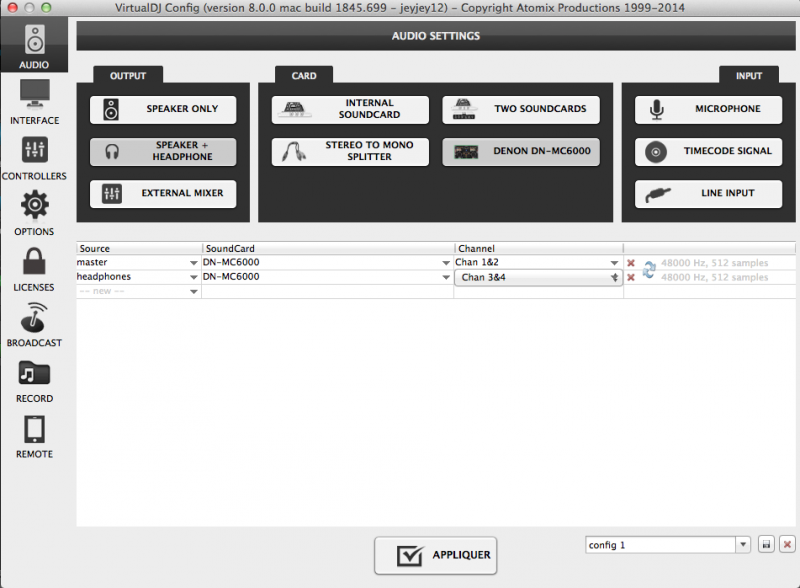Choose Stereo to Mono Splitter
The image size is (800, 588).
point(350,151)
